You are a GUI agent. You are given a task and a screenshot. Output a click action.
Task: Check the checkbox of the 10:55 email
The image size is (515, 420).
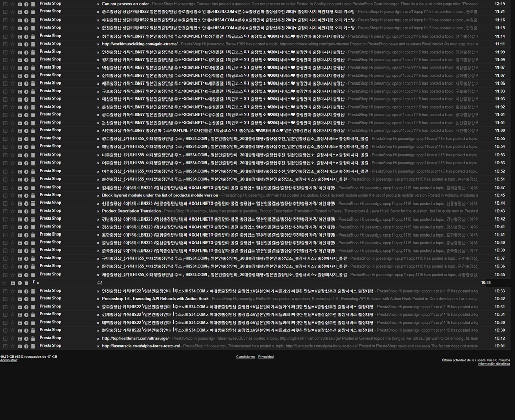click(x=5, y=139)
